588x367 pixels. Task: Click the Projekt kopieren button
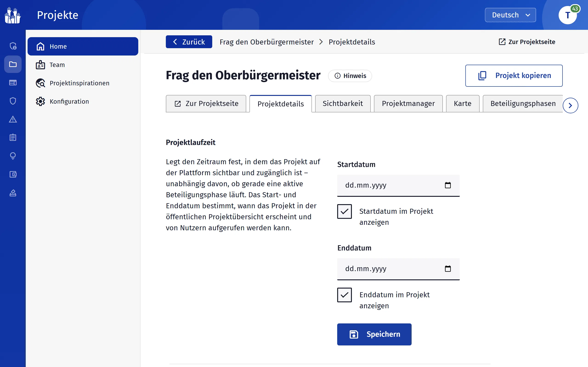(514, 75)
